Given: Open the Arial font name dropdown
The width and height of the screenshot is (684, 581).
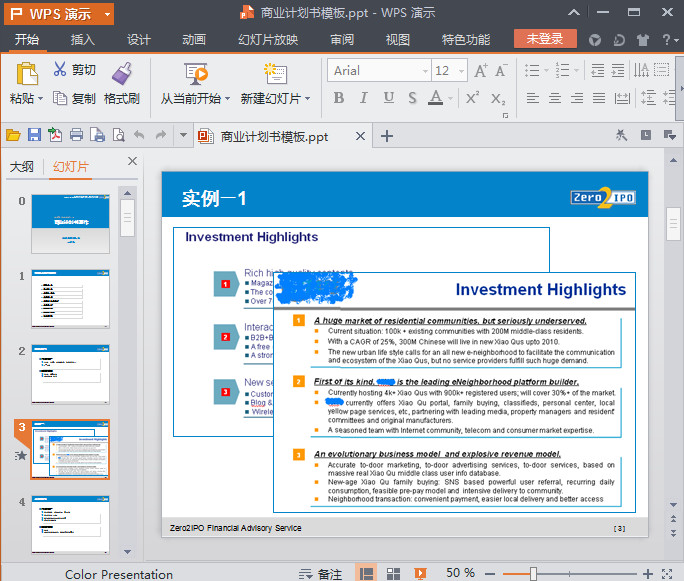Looking at the screenshot, I should pos(425,71).
